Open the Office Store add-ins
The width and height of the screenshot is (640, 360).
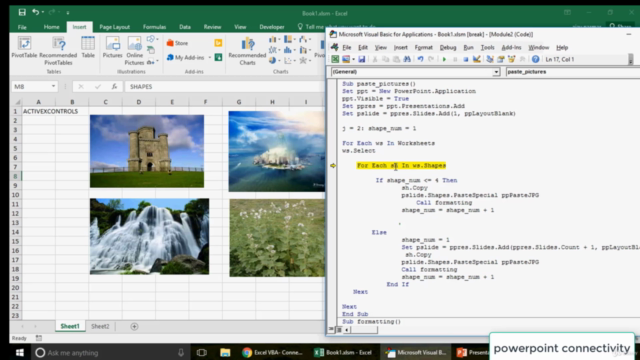[x=178, y=43]
